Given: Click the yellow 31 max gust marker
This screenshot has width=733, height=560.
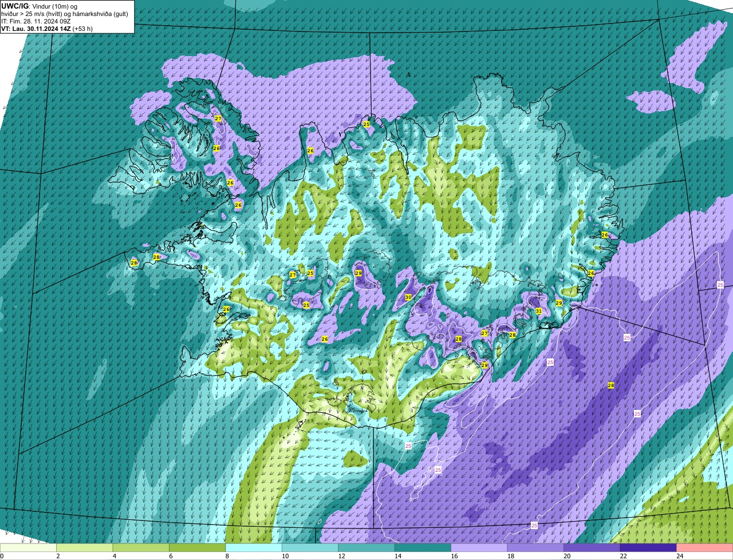Looking at the screenshot, I should click(x=538, y=311).
